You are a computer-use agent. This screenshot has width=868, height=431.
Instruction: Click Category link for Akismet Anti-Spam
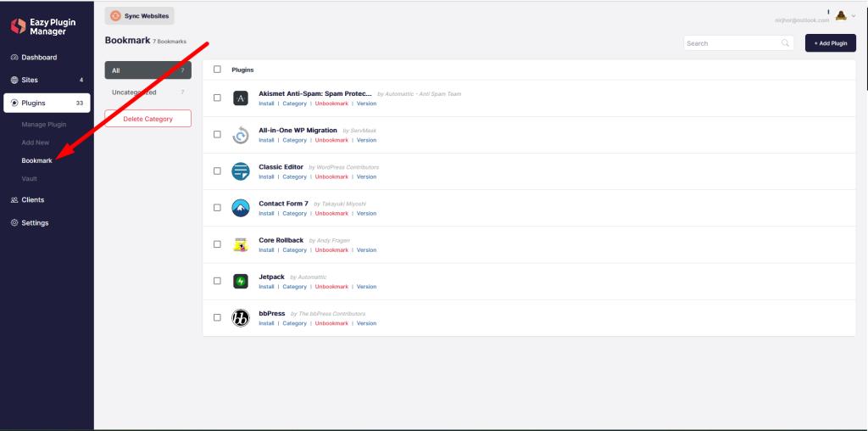294,104
